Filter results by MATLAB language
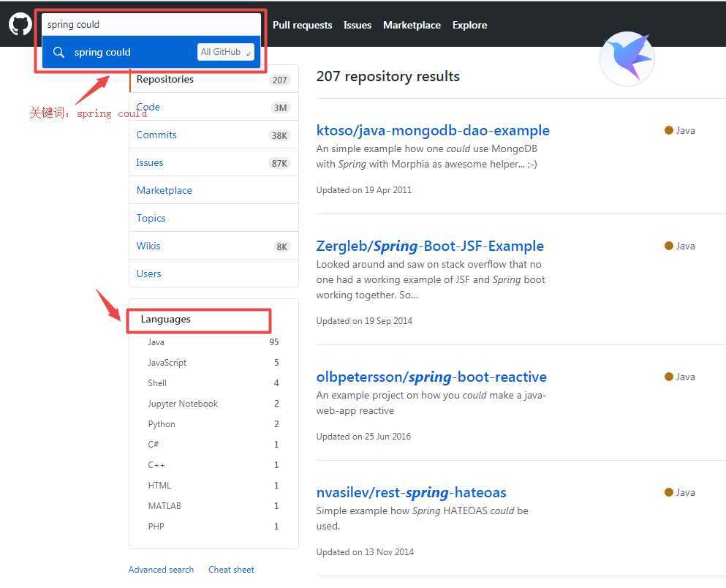This screenshot has height=588, width=726. click(x=213, y=506)
